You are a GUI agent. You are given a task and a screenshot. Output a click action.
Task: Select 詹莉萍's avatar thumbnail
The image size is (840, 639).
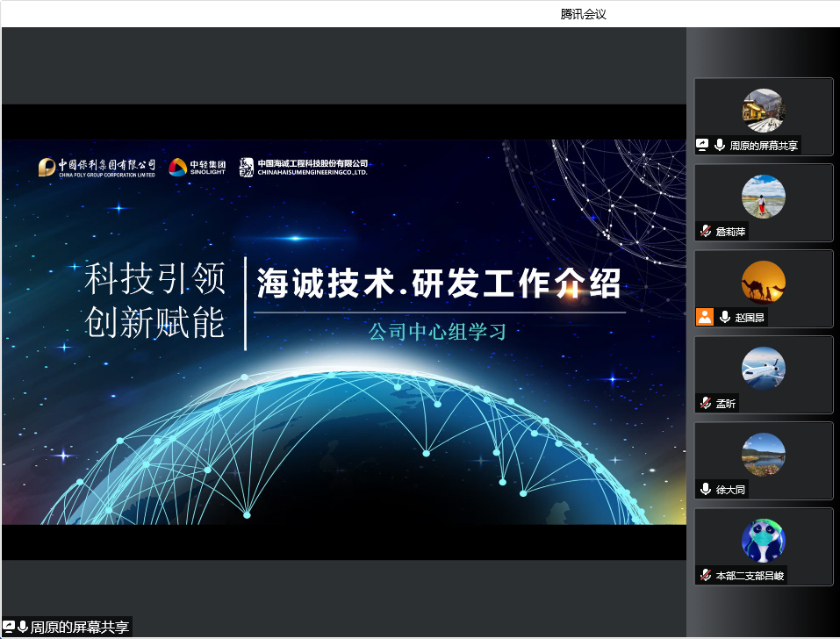[x=763, y=197]
